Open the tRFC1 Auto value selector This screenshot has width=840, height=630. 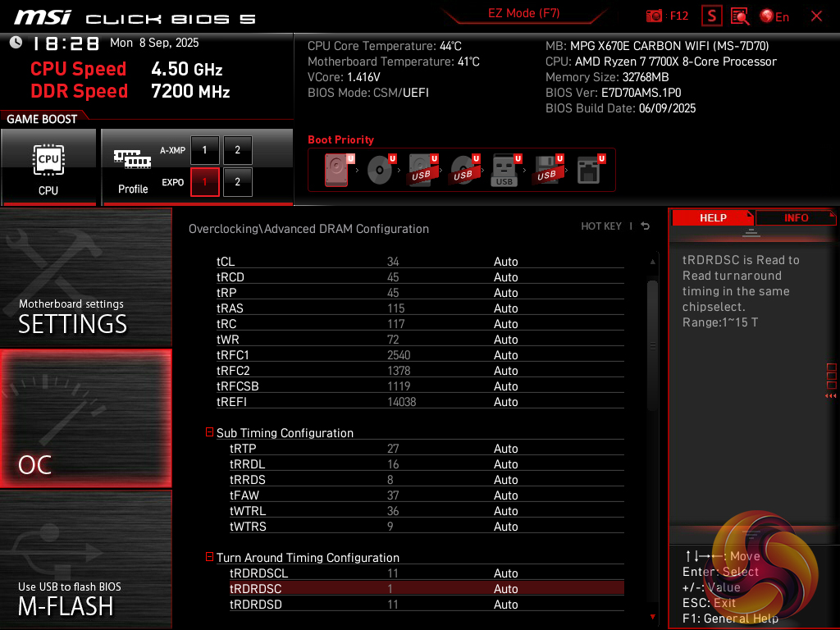[505, 354]
